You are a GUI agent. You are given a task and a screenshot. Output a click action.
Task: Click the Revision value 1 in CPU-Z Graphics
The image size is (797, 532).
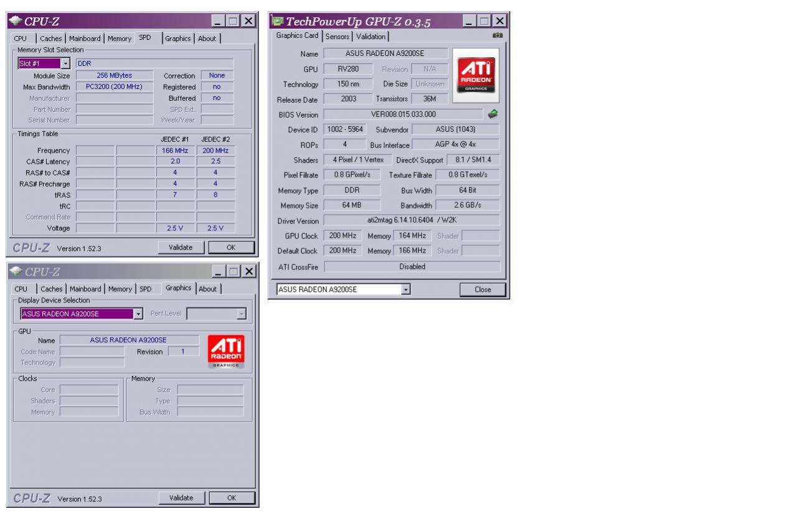click(182, 352)
